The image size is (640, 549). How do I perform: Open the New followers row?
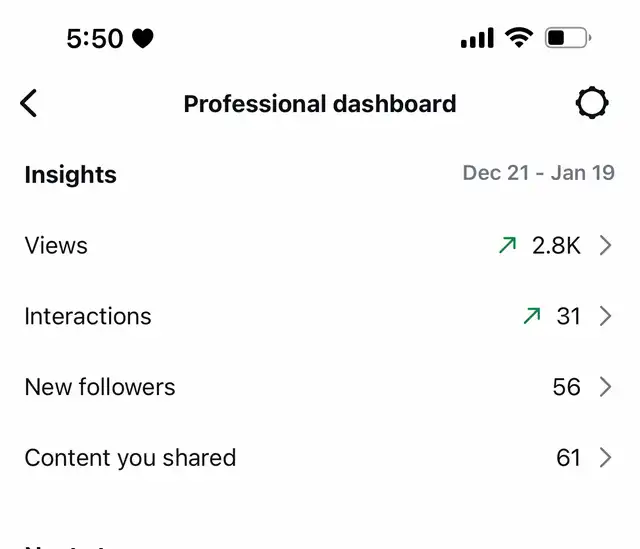click(320, 387)
